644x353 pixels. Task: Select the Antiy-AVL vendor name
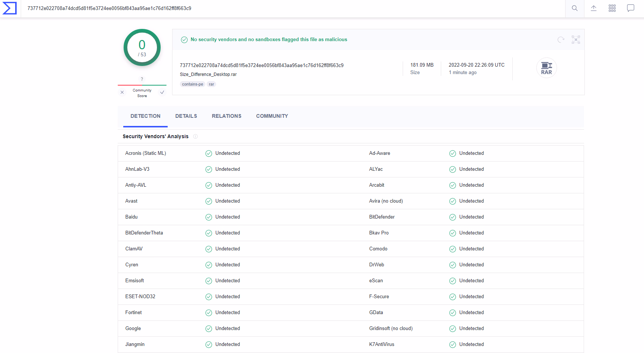(x=136, y=185)
